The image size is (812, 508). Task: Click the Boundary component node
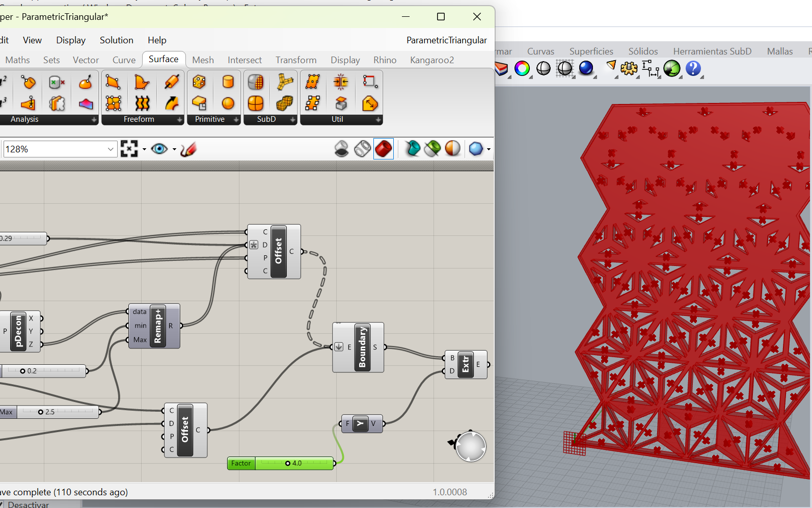coord(362,347)
